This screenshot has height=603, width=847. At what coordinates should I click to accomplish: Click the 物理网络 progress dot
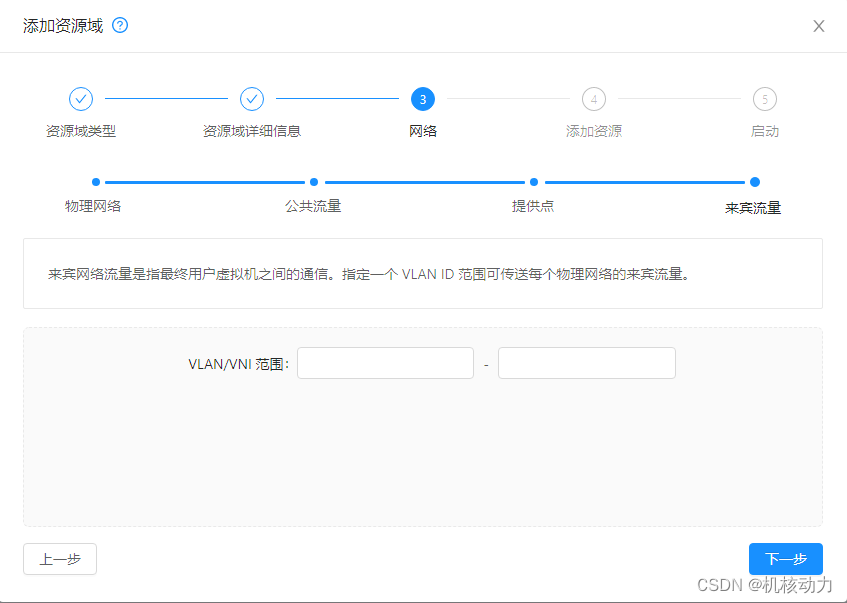point(95,182)
